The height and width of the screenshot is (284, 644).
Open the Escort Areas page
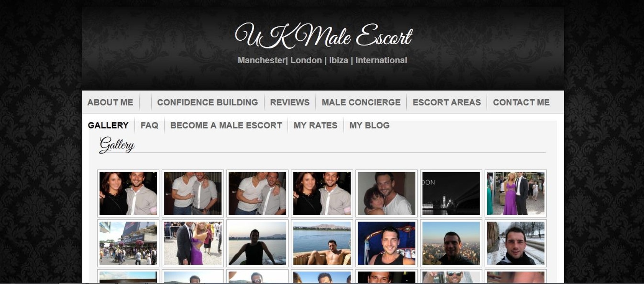point(447,102)
